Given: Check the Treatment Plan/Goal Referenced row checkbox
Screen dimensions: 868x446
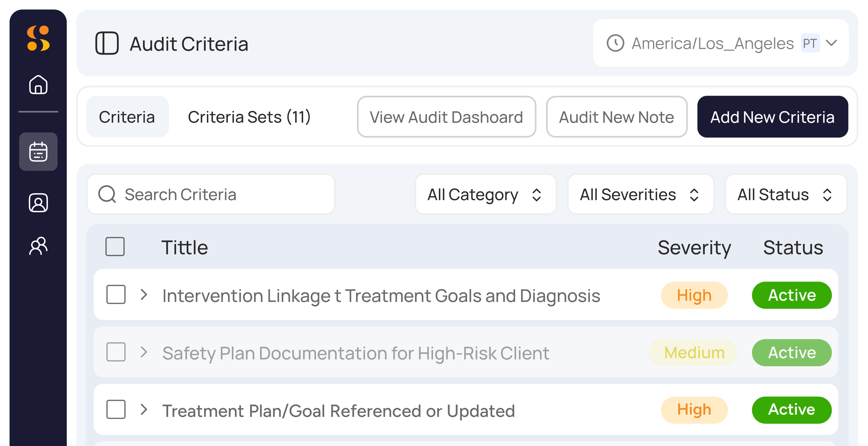Looking at the screenshot, I should pos(116,409).
